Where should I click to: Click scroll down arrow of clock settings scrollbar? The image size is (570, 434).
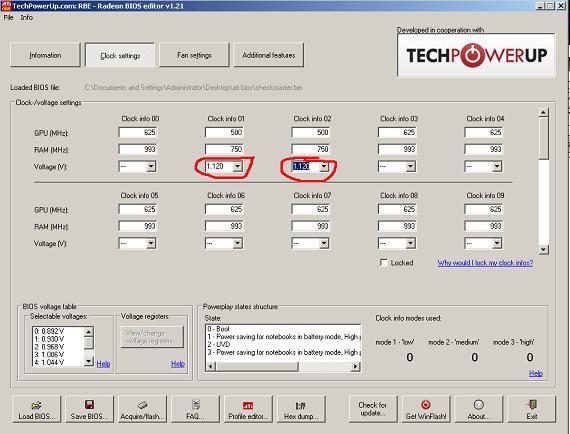(543, 249)
